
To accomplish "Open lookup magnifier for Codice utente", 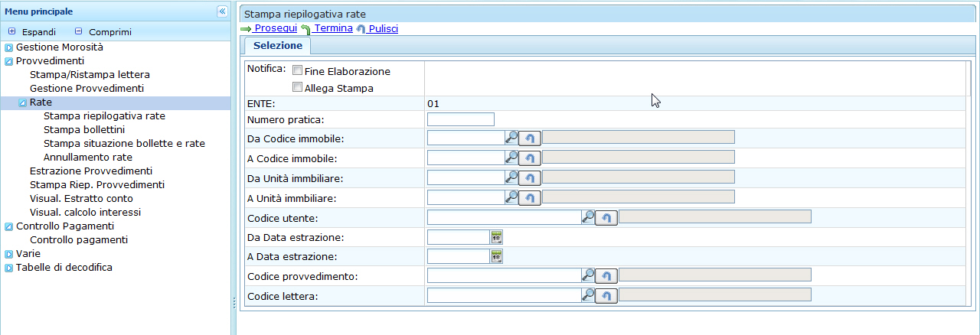I will tap(588, 216).
